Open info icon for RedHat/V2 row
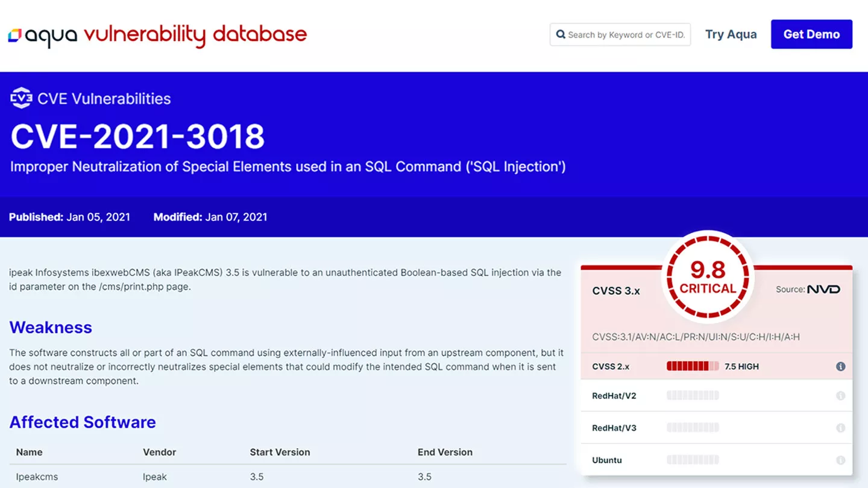868x488 pixels. click(x=841, y=396)
